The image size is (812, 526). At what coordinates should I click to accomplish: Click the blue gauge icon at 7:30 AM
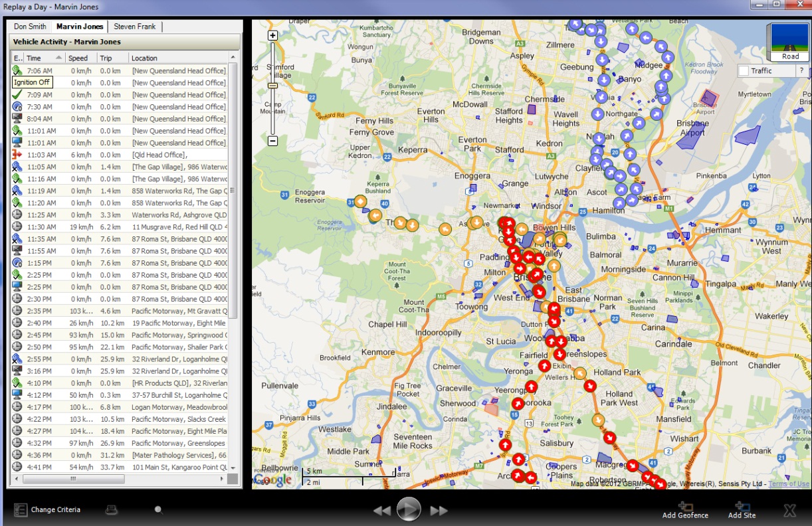pos(18,106)
